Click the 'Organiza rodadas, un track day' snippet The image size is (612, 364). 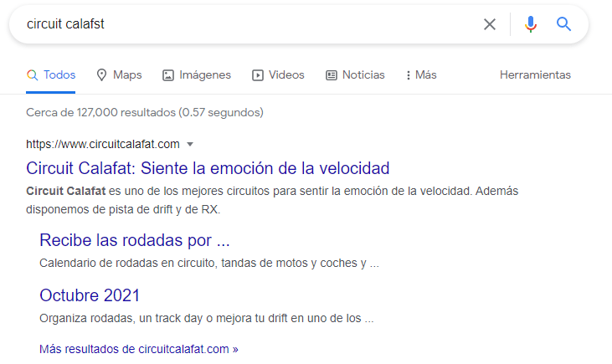point(207,318)
